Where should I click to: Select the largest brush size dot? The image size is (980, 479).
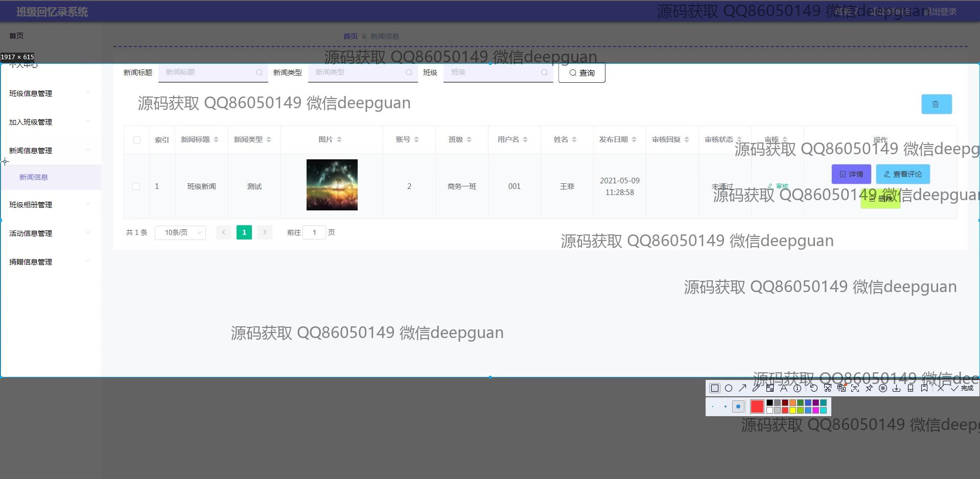click(738, 406)
